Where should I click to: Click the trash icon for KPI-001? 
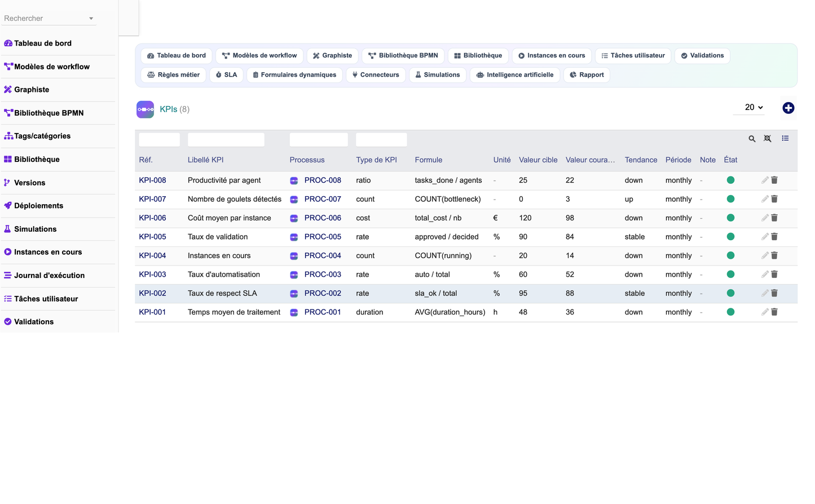[774, 312]
